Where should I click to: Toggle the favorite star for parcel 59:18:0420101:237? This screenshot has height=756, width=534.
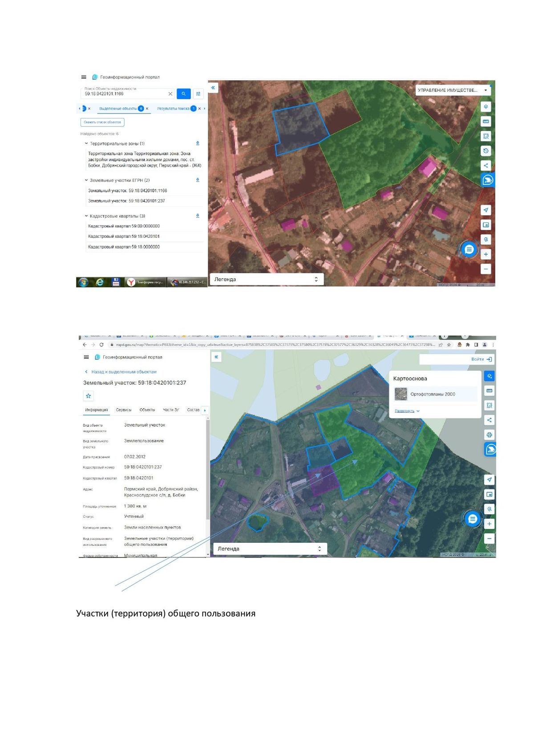coord(89,396)
